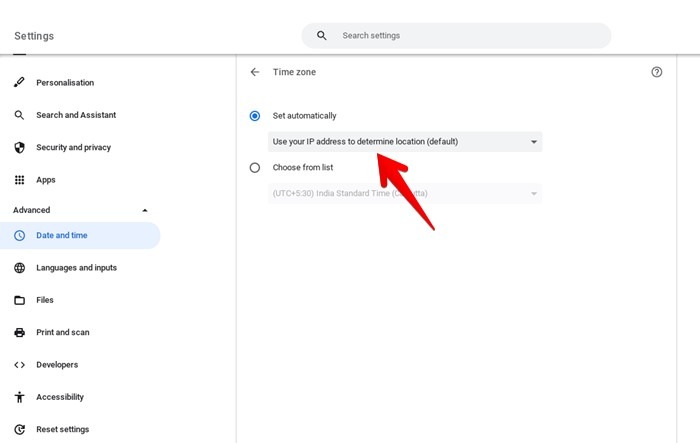Open Developers settings
This screenshot has height=443, width=700.
coord(57,365)
